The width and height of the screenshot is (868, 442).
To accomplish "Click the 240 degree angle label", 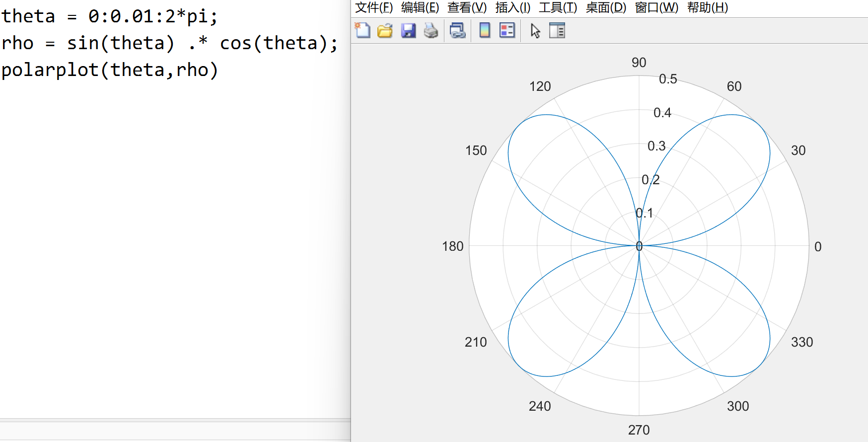I will click(540, 406).
